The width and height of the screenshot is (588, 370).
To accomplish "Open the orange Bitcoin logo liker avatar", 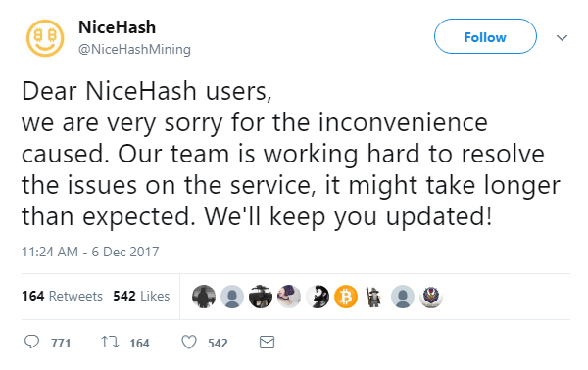I will coord(346,297).
